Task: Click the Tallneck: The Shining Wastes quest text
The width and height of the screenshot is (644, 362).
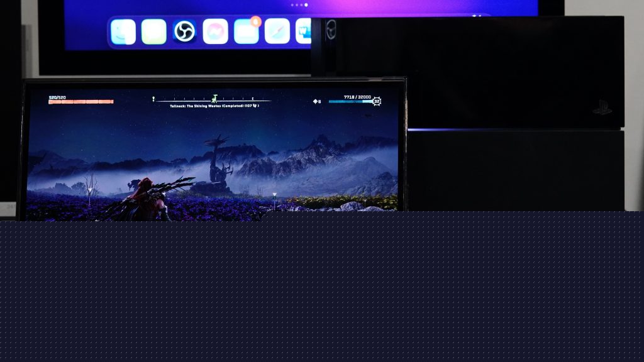Action: (214, 106)
